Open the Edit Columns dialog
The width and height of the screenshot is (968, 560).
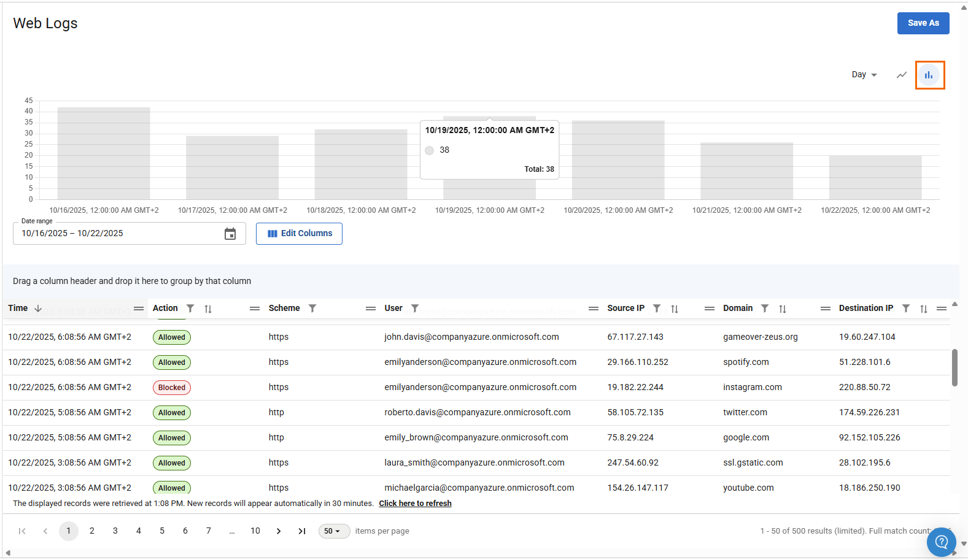point(299,234)
